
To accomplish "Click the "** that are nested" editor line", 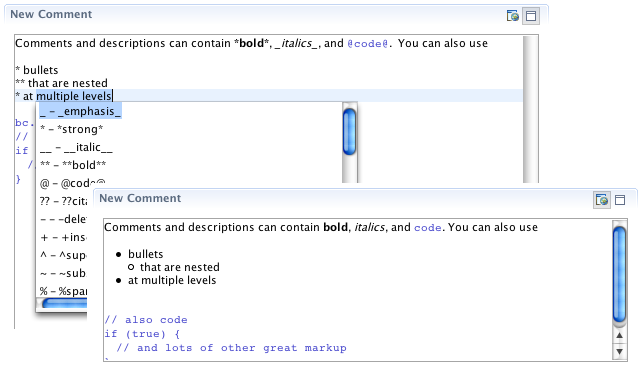I will point(61,83).
